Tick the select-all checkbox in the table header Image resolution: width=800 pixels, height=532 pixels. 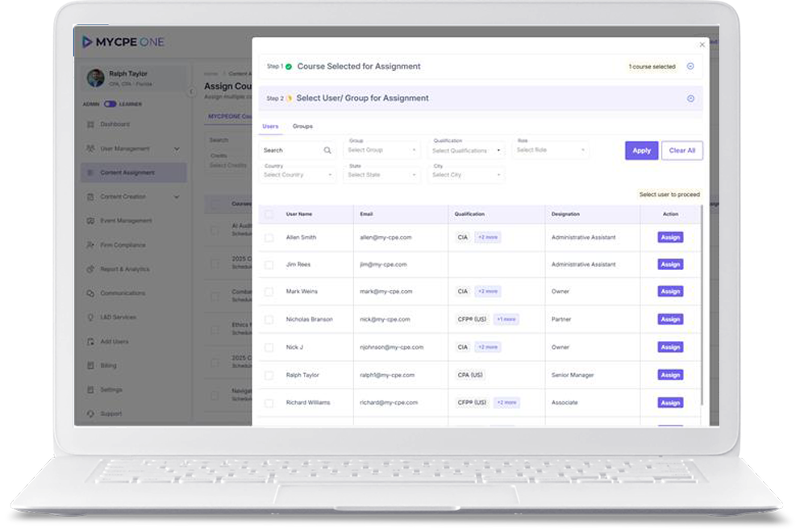(269, 214)
